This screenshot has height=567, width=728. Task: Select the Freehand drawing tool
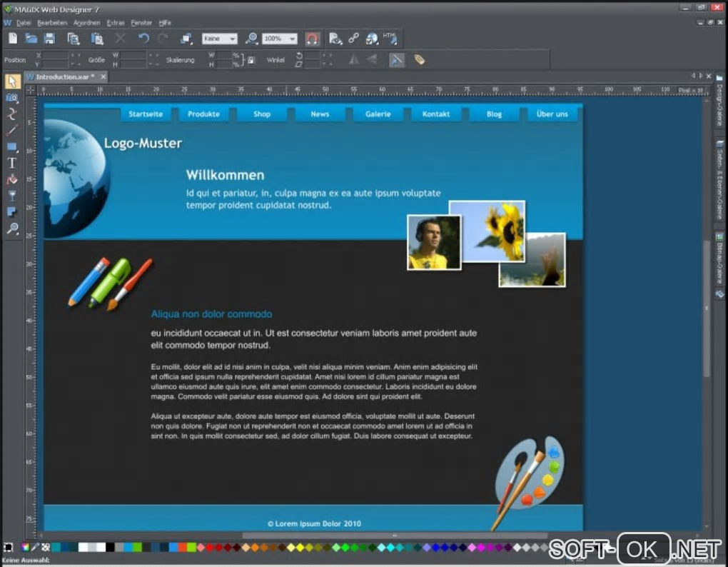(x=12, y=114)
